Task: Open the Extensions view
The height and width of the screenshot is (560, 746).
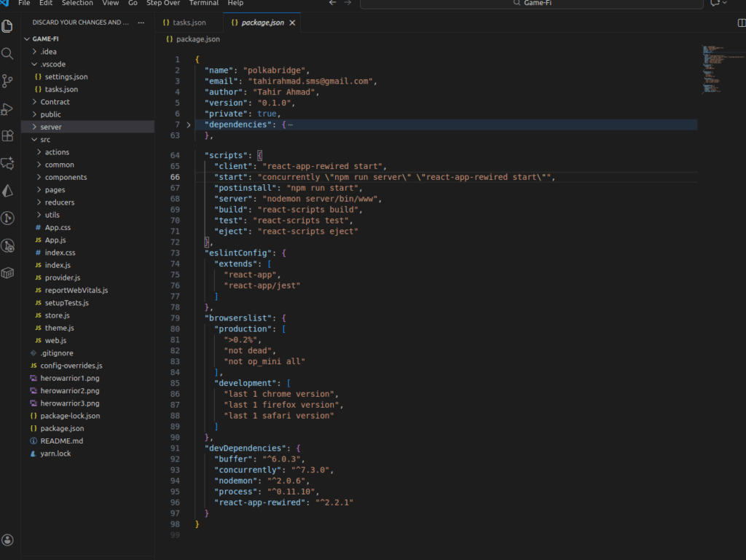Action: [8, 135]
